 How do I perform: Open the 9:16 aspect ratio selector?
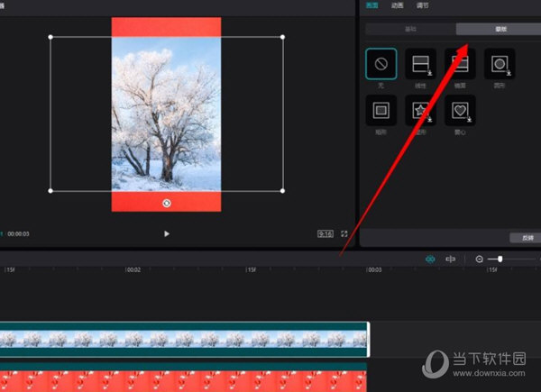click(325, 233)
